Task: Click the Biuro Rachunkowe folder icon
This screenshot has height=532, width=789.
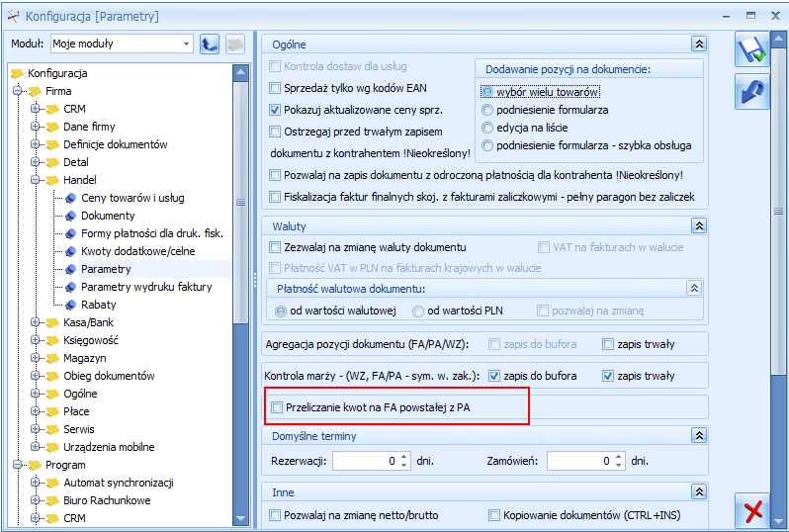Action: (x=52, y=500)
